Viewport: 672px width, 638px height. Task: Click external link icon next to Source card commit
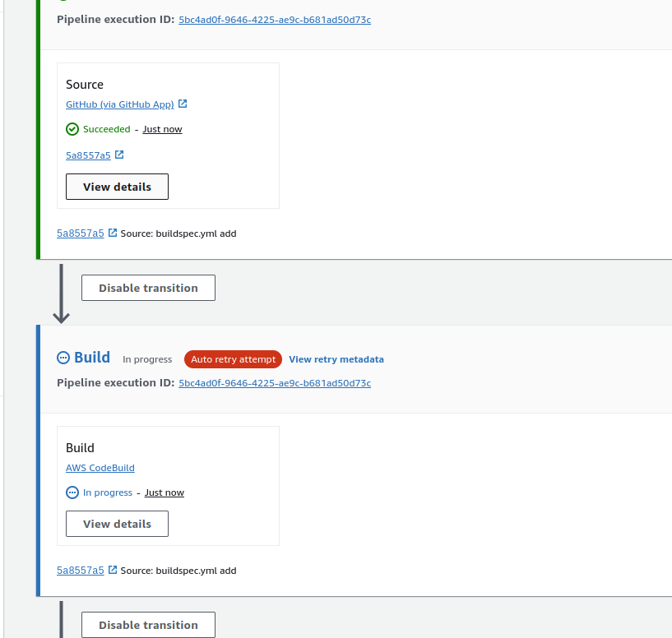[119, 155]
